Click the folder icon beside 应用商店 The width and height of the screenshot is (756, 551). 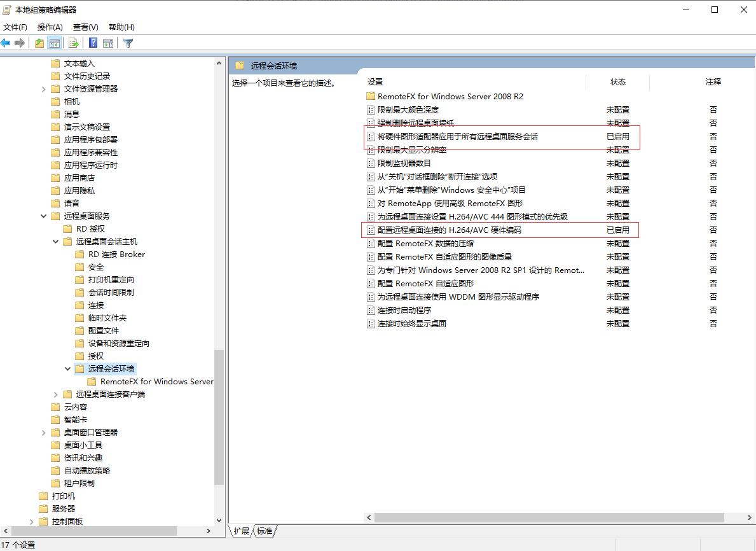pyautogui.click(x=55, y=178)
